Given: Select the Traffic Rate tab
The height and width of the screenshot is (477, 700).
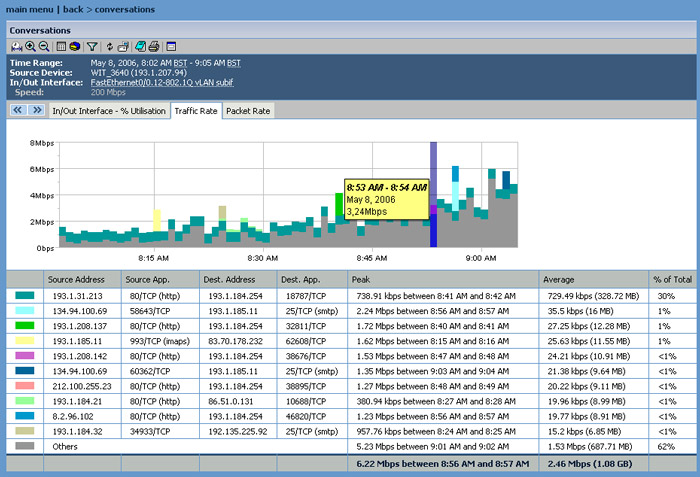Looking at the screenshot, I should tap(196, 111).
